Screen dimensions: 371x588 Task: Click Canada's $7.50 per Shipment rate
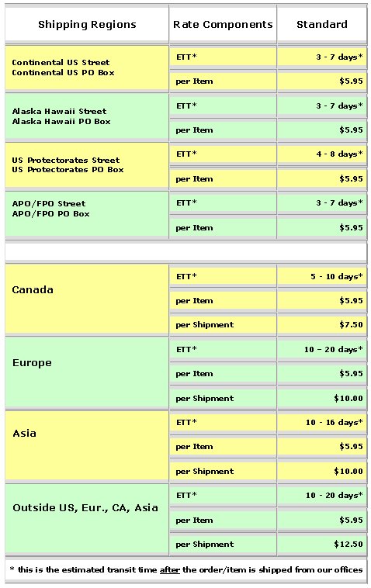pos(351,325)
